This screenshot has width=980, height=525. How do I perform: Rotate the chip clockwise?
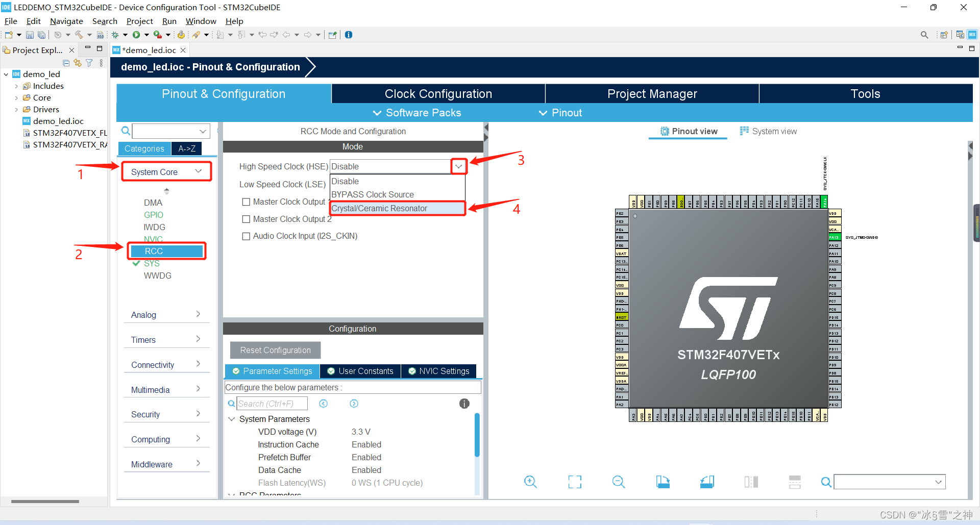pos(663,482)
